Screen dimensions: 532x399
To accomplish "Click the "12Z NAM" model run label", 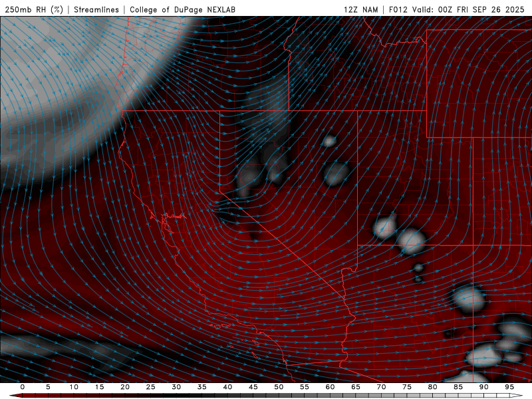I will click(361, 9).
